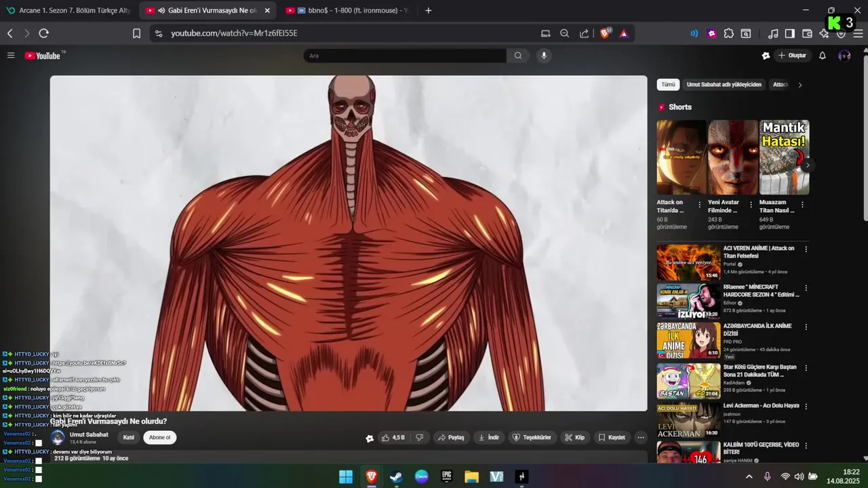Open File Explorer from the taskbar

pos(471,476)
